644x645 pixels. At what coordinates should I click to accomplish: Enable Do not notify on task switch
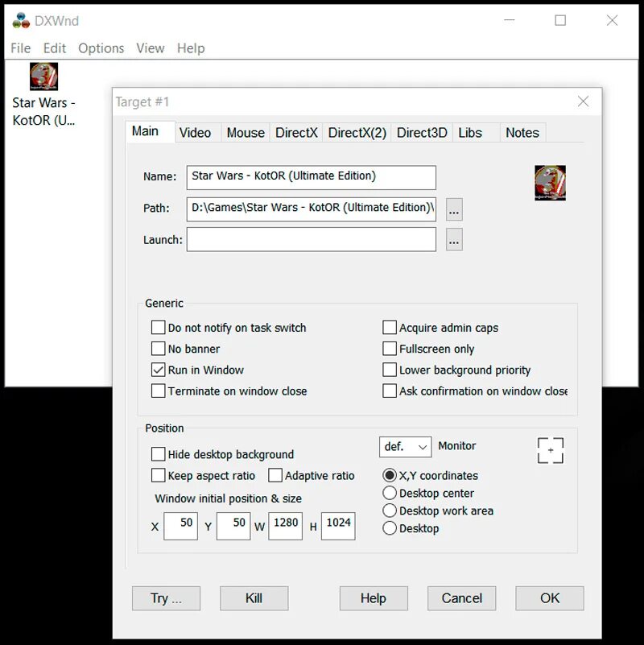point(158,328)
